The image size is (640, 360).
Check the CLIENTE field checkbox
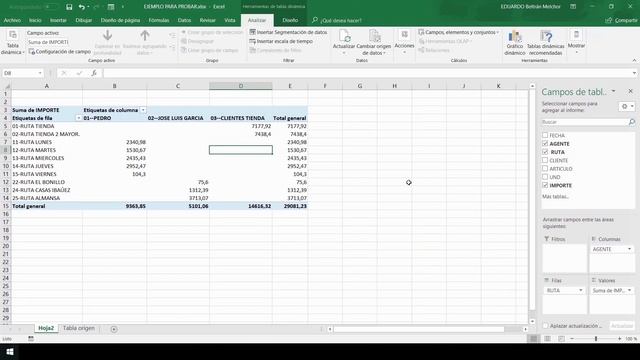(x=545, y=160)
